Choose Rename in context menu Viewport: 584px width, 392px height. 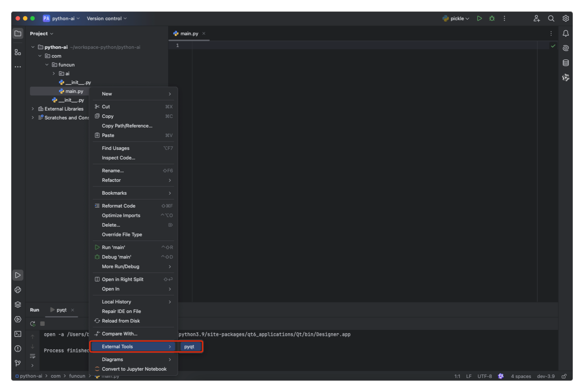(133, 170)
